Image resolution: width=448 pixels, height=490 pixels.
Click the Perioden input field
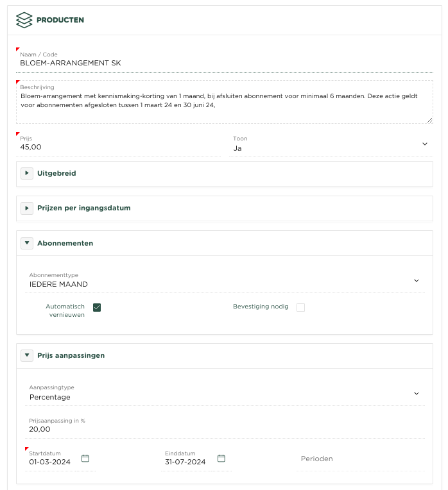point(359,459)
